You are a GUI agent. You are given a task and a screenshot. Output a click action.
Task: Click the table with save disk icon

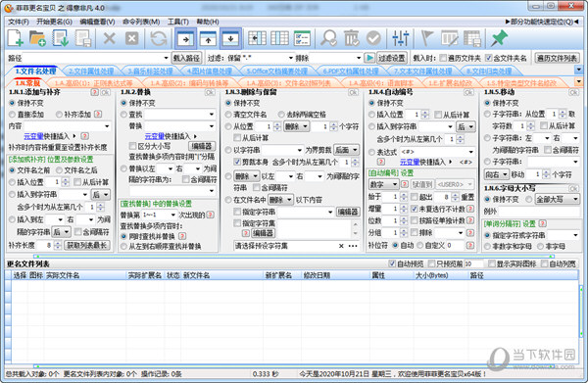tap(471, 38)
